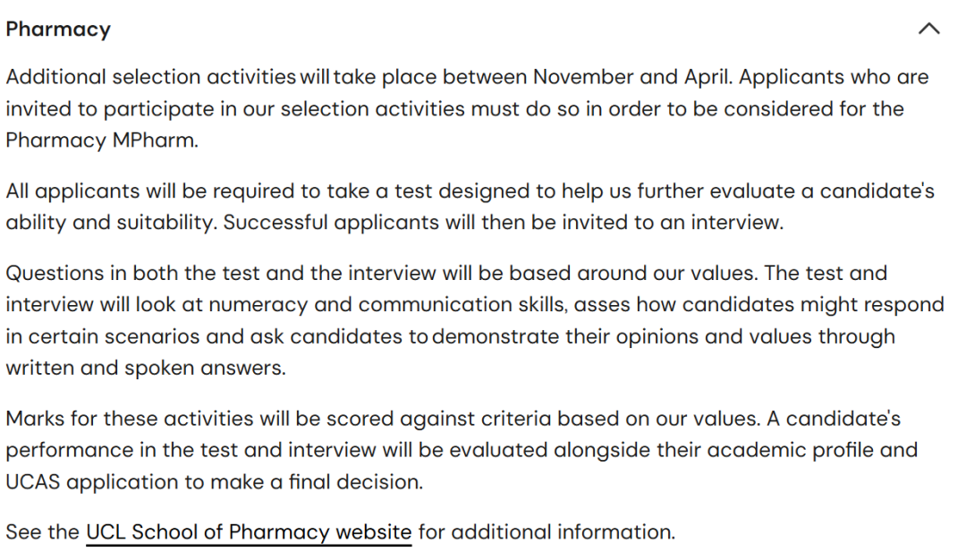
Task: Click the word 'November' in the first paragraph
Action: [583, 77]
